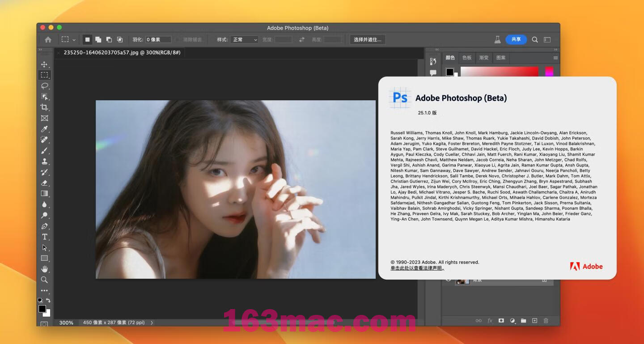The width and height of the screenshot is (644, 344).
Task: Click the hue spectrum strip
Action: click(x=549, y=72)
